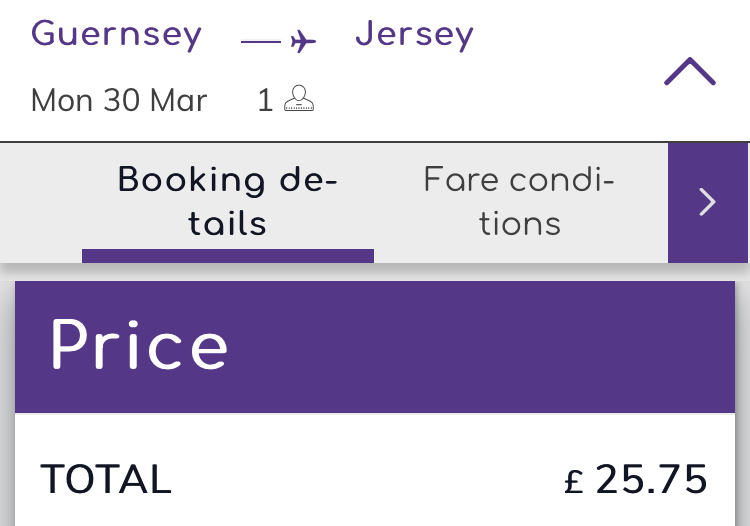Click the pound currency symbol

(x=574, y=481)
